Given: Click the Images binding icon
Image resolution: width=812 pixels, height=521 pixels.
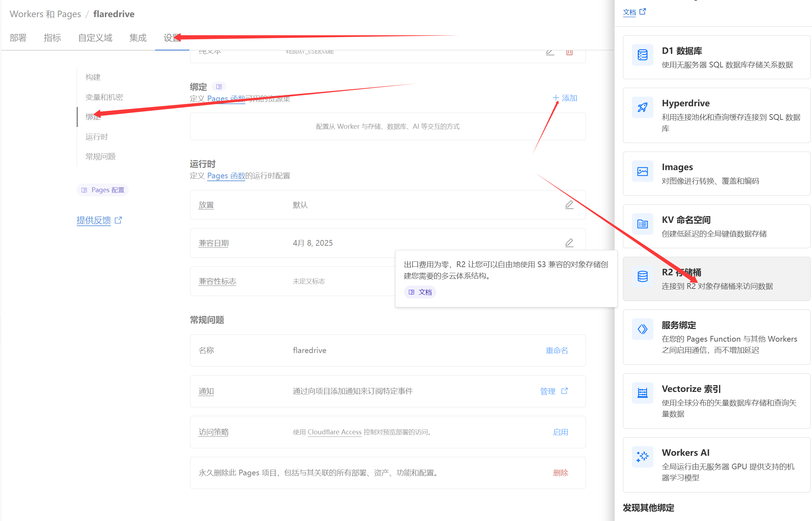Looking at the screenshot, I should 642,172.
